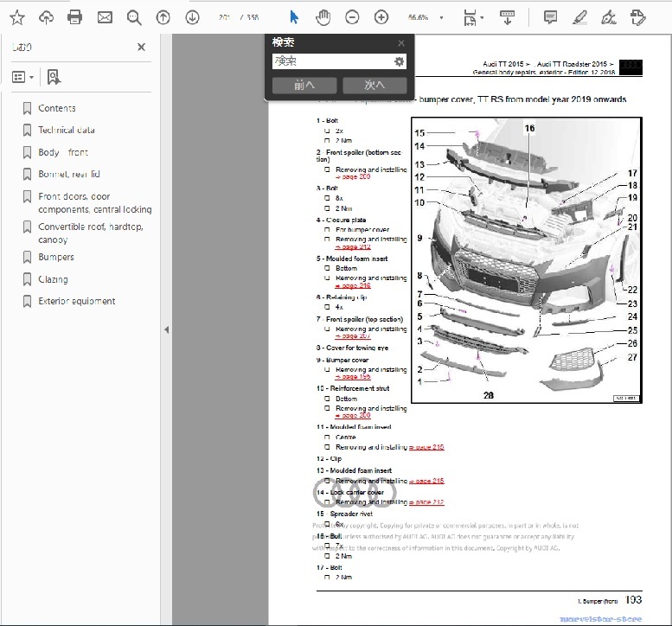672x626 pixels.
Task: Open the Contents bookmark
Action: tap(56, 108)
